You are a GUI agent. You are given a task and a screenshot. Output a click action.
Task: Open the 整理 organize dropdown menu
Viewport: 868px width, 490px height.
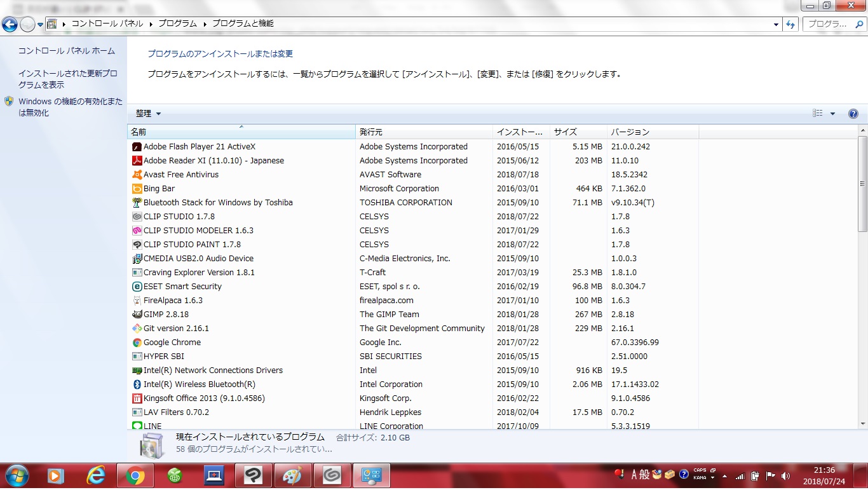pyautogui.click(x=148, y=114)
